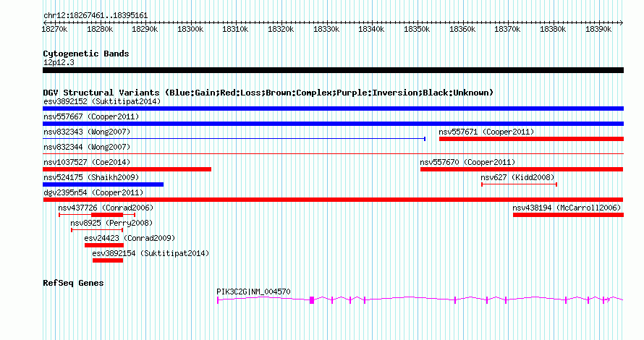Select the nsv438194 red loss bar
The height and width of the screenshot is (340, 644).
point(569,215)
